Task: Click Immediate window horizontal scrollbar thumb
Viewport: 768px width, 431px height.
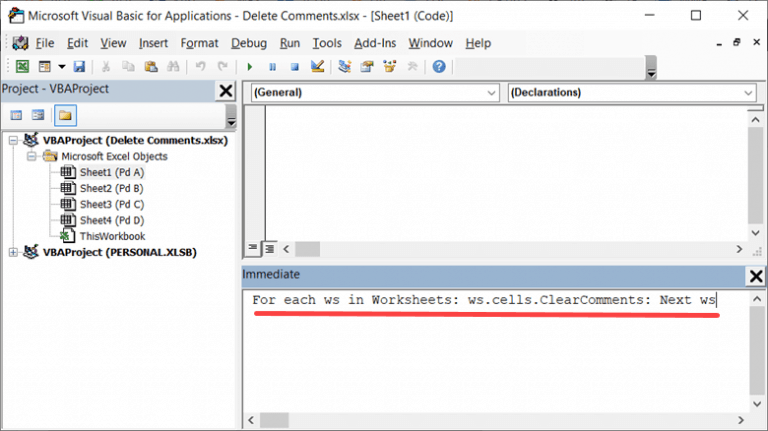Action: tap(274, 420)
